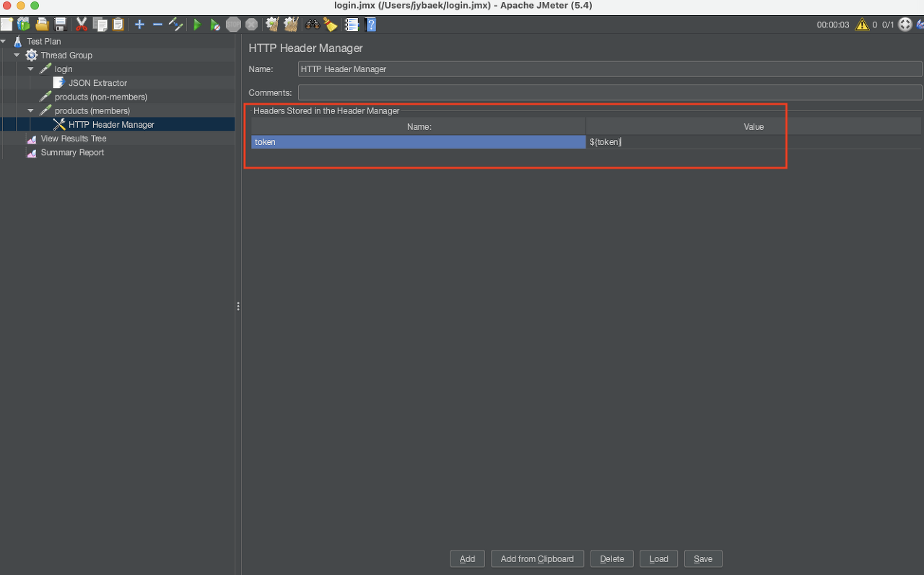Select the Thread Group gear icon

(32, 55)
